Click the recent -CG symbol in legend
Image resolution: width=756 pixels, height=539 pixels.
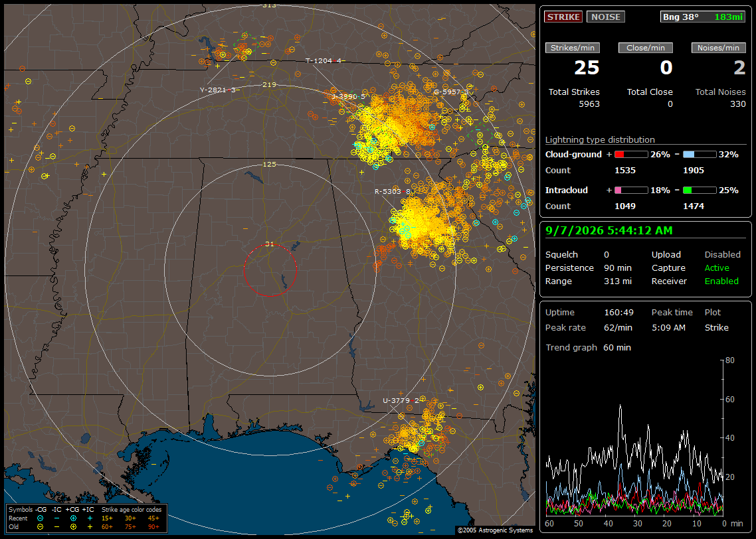tap(40, 518)
